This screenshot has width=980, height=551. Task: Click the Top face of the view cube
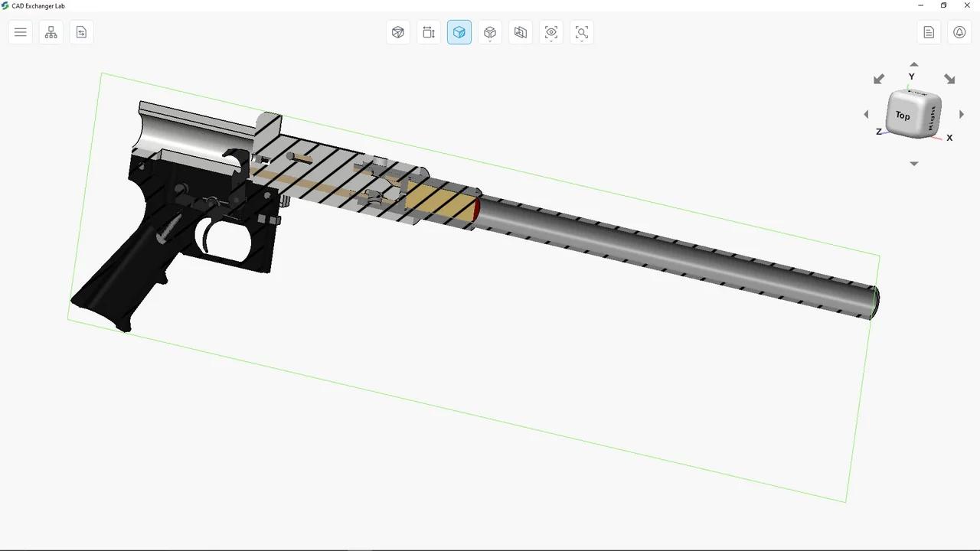pos(902,116)
